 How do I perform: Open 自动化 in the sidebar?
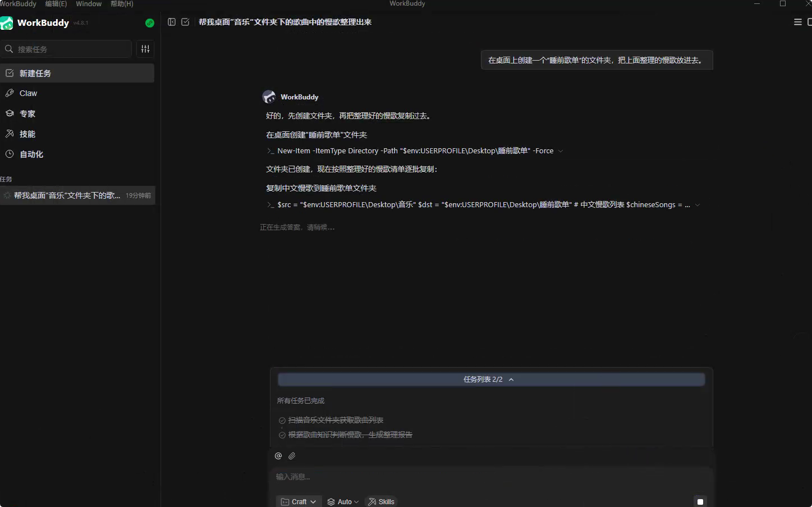(77, 154)
